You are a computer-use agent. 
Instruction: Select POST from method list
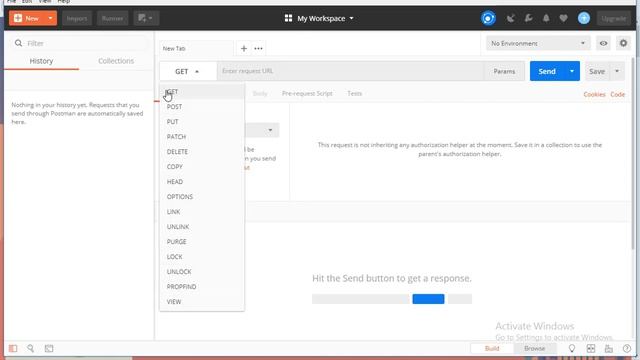pos(202,107)
